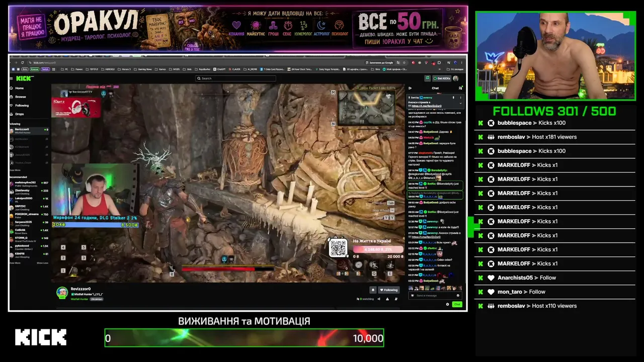Reload the page in the browser toolbar
The image size is (644, 362).
pos(22,62)
